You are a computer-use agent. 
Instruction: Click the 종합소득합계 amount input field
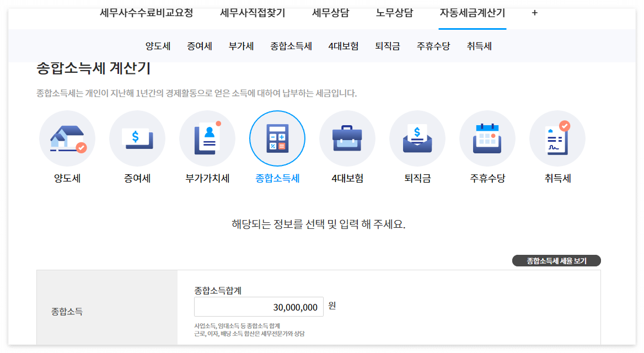257,307
